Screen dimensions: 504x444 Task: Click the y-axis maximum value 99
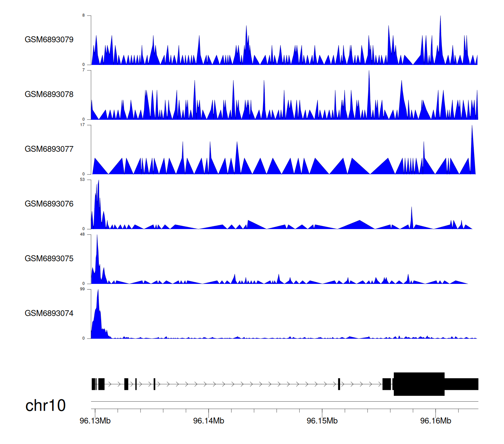tap(82, 289)
